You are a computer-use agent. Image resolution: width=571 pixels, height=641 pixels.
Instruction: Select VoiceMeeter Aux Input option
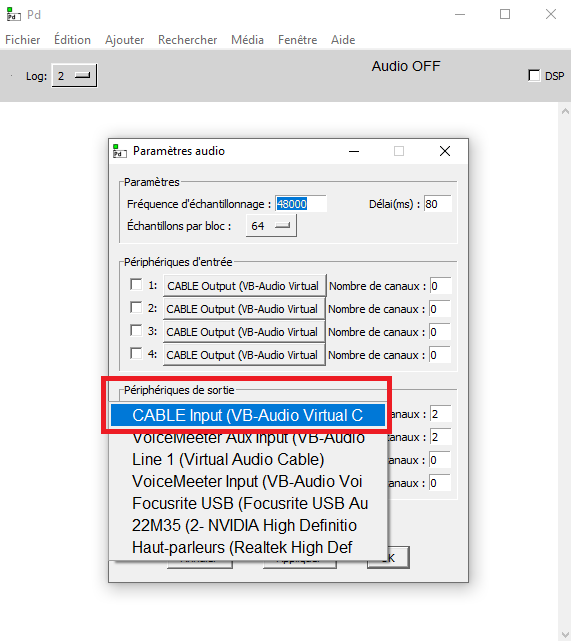click(248, 437)
